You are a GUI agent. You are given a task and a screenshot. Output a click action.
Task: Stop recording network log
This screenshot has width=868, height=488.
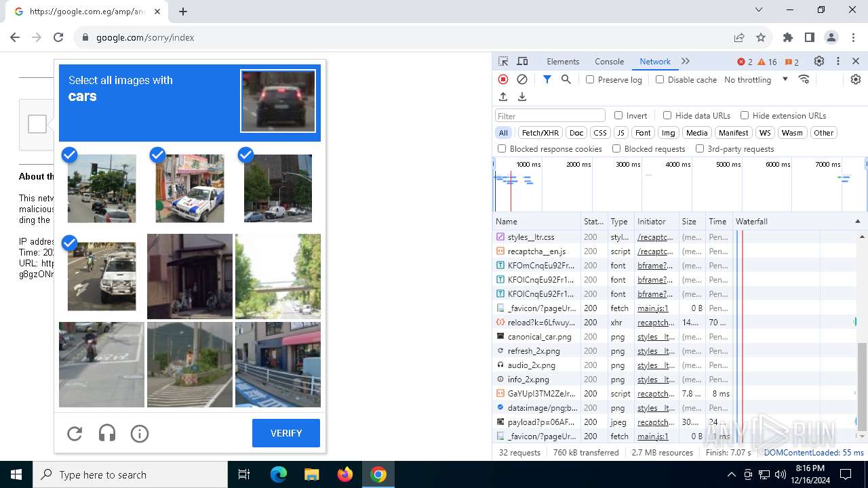point(503,79)
